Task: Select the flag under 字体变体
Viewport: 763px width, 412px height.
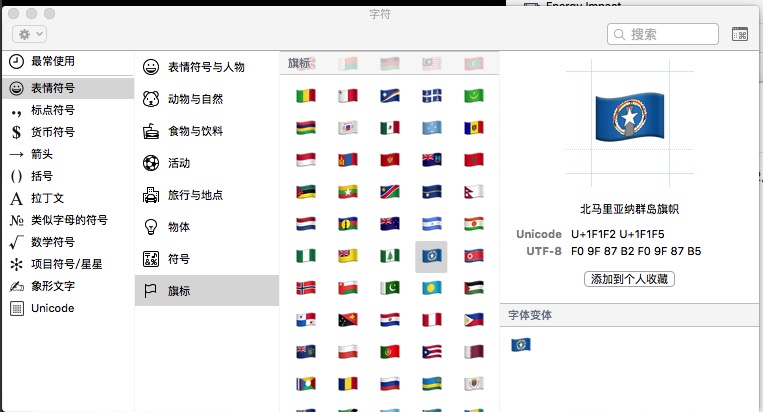Action: (520, 345)
